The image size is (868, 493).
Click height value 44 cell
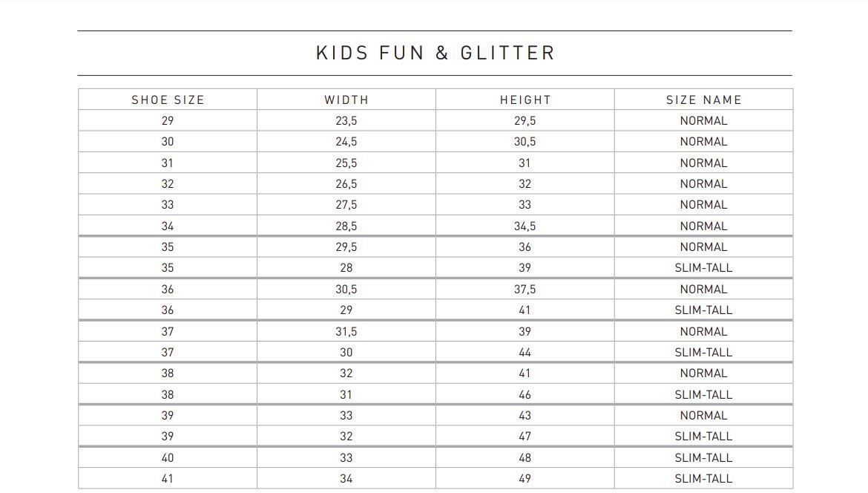click(x=525, y=352)
